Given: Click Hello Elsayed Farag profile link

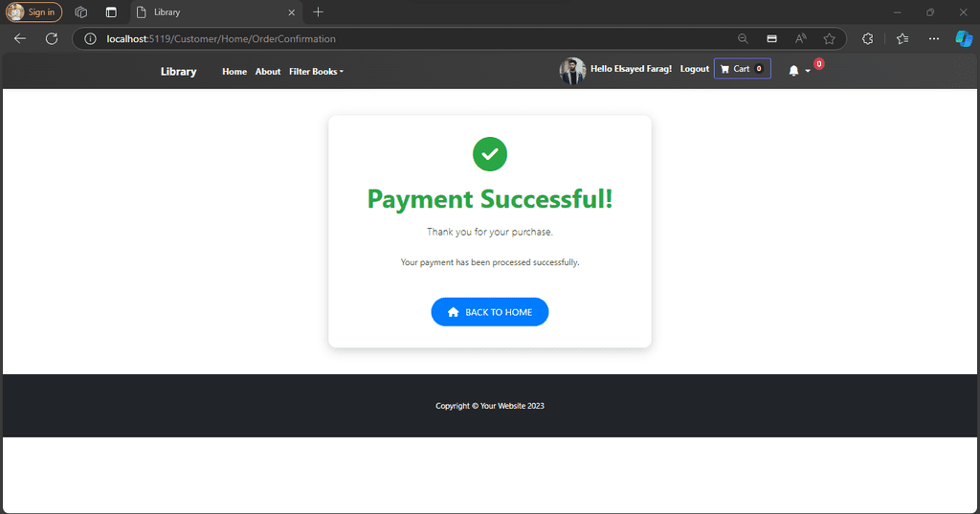Looking at the screenshot, I should [632, 69].
